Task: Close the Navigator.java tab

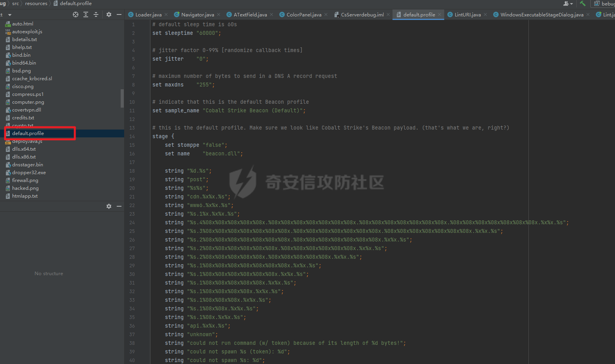Action: click(219, 15)
